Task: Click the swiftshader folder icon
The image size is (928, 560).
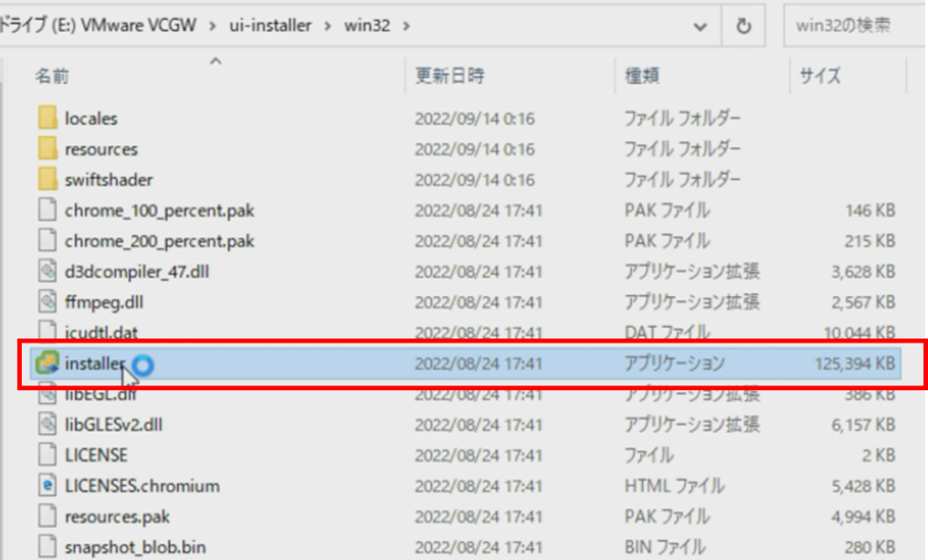Action: click(x=48, y=180)
